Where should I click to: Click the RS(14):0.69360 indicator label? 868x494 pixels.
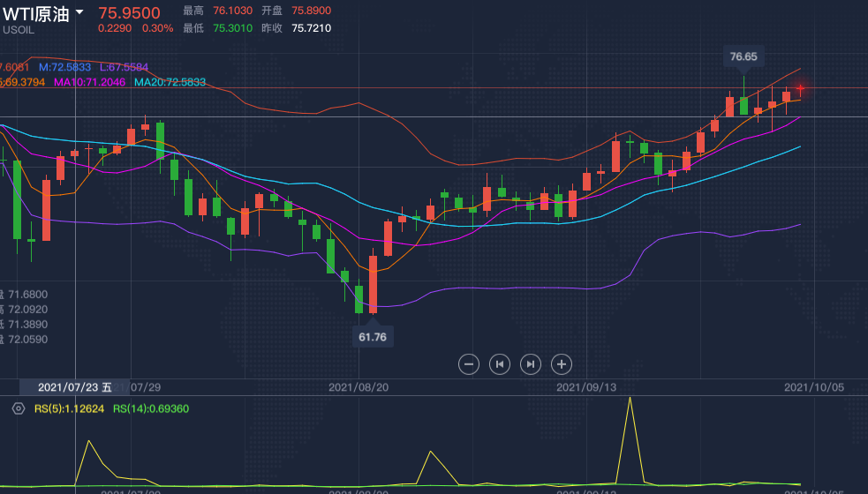(150, 408)
